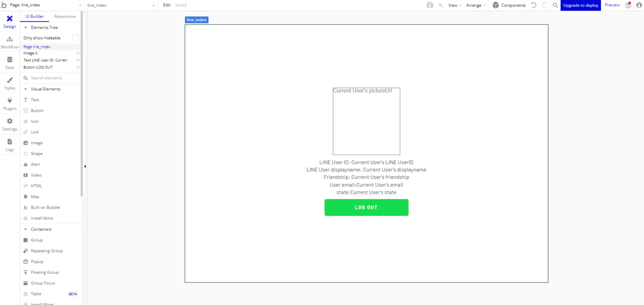
Task: Switch to the UI Builder tab
Action: (x=35, y=17)
